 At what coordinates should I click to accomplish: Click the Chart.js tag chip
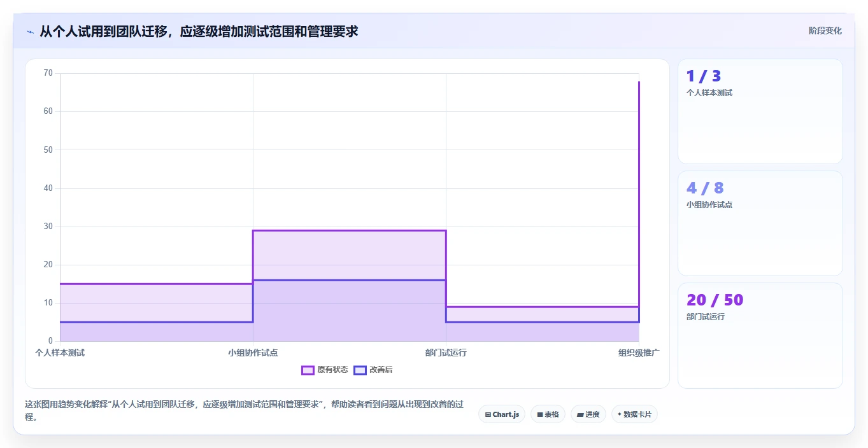pyautogui.click(x=502, y=414)
